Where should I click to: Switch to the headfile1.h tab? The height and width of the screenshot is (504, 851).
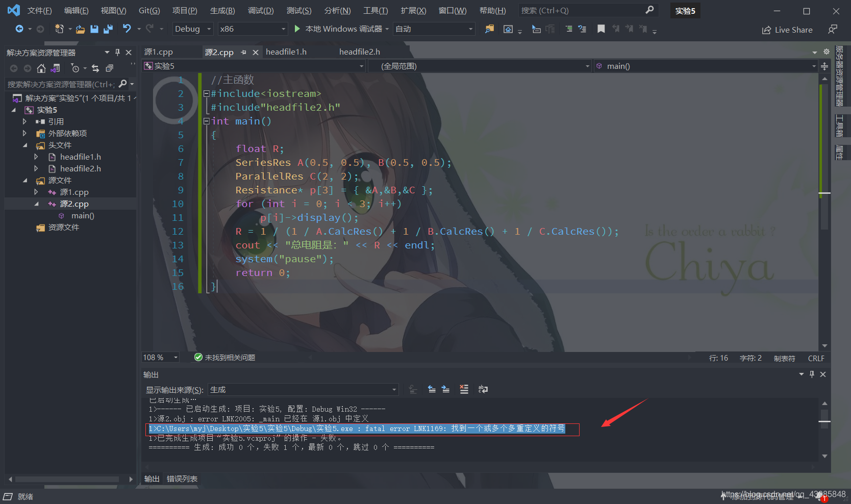pos(286,52)
